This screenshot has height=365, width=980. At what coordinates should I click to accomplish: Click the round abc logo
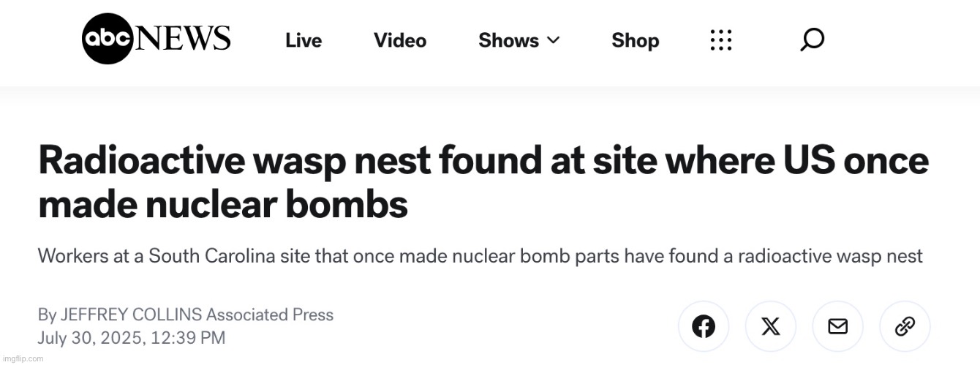click(x=107, y=39)
